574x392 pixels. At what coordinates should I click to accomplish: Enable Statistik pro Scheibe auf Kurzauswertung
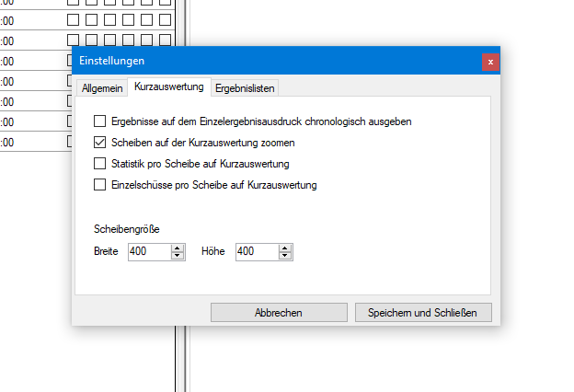tap(100, 164)
